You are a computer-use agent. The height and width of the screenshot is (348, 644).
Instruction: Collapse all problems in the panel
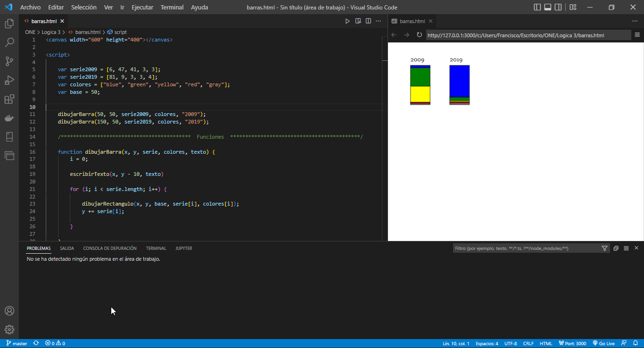pos(616,248)
